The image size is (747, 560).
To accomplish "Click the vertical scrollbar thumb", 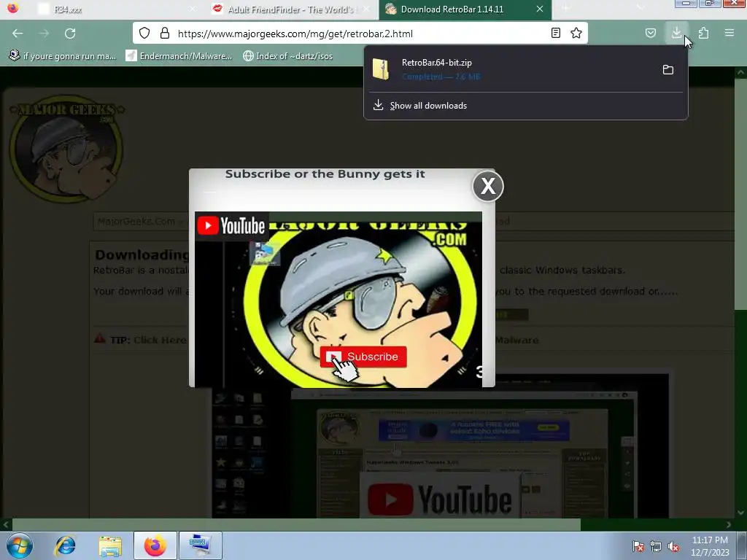I will 740,194.
